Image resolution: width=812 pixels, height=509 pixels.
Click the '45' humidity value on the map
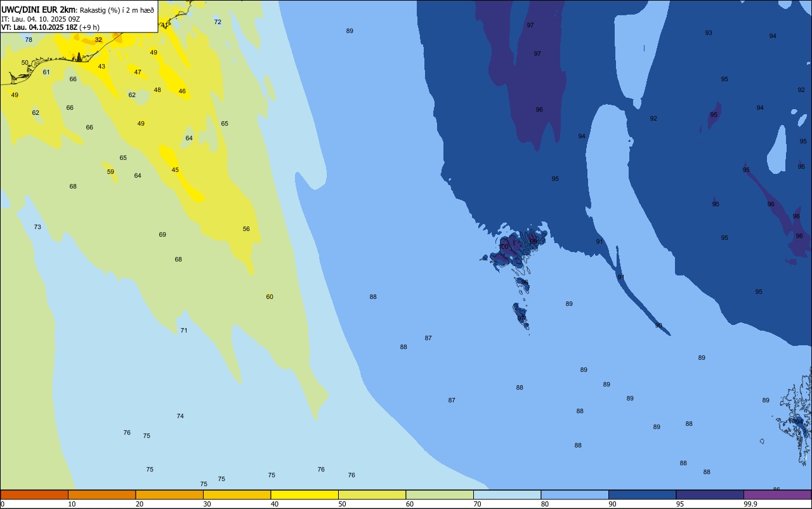coord(175,169)
